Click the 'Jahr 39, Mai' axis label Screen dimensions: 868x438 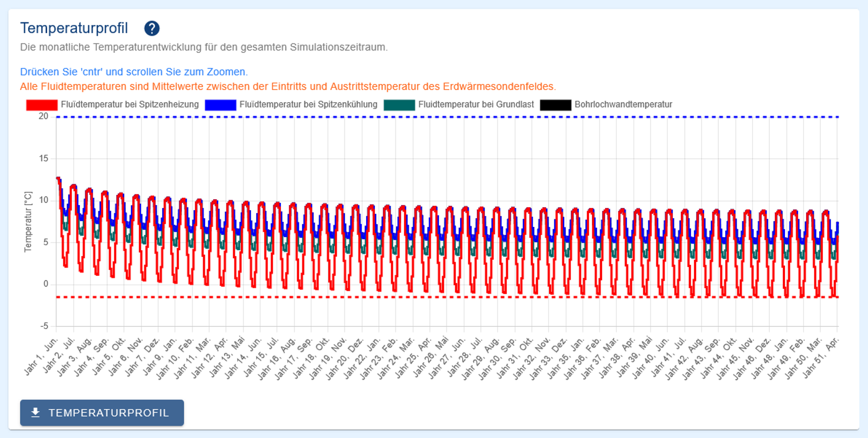coord(634,357)
